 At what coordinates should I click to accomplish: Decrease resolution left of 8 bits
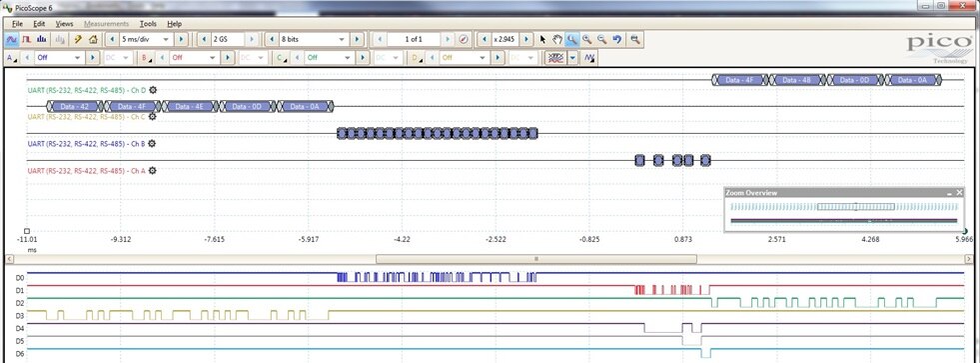click(272, 39)
